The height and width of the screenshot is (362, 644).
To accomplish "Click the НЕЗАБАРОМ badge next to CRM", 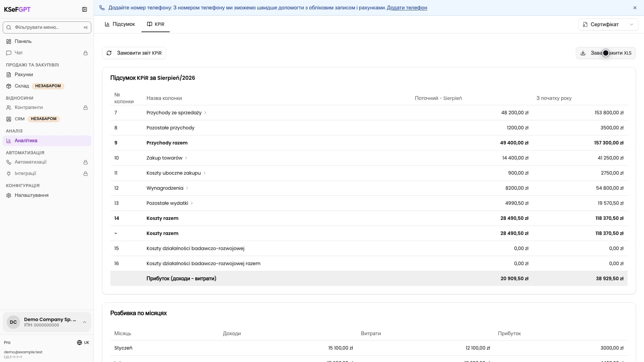I will [44, 119].
